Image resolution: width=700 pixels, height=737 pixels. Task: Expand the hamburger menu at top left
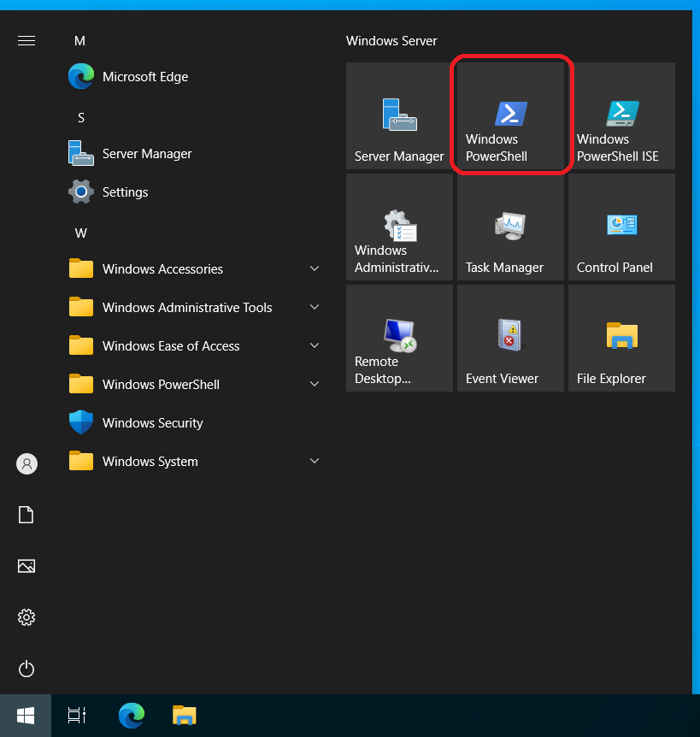(26, 41)
